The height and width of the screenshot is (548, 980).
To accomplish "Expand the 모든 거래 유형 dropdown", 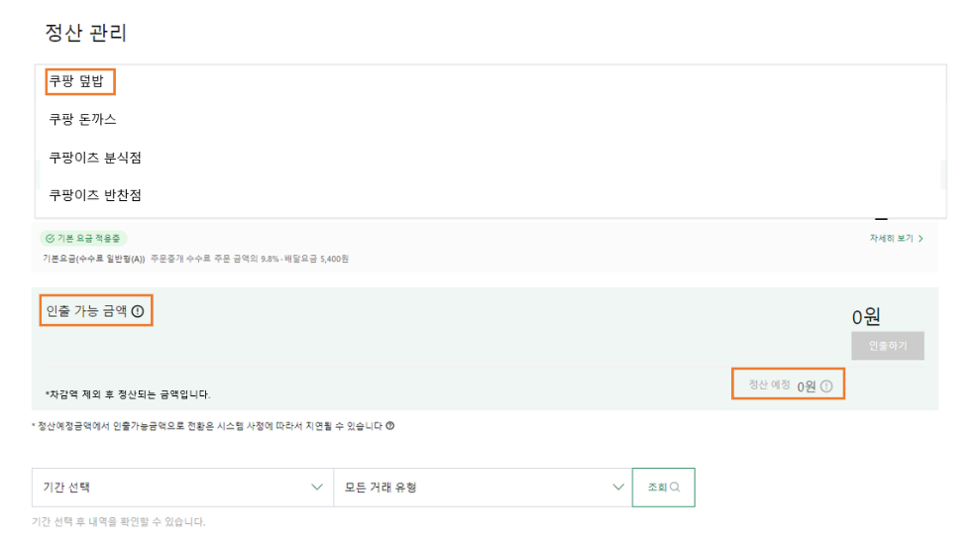I will [x=484, y=488].
